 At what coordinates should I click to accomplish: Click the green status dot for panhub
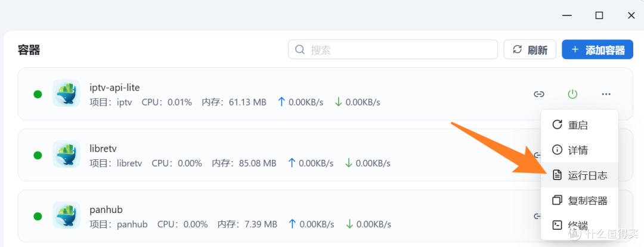38,217
